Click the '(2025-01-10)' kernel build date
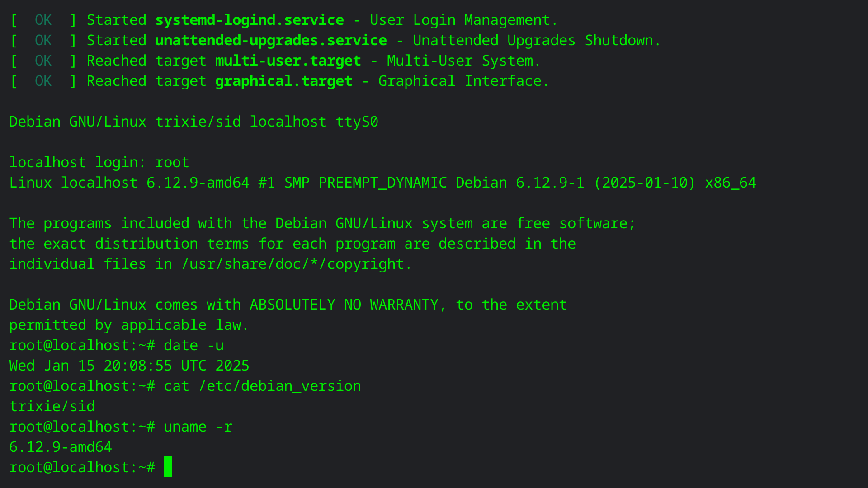 (644, 183)
